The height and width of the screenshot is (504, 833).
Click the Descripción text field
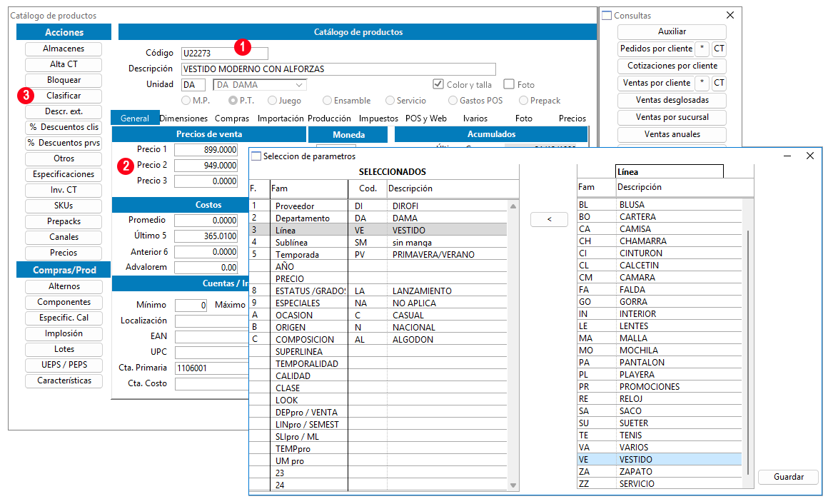click(x=338, y=69)
